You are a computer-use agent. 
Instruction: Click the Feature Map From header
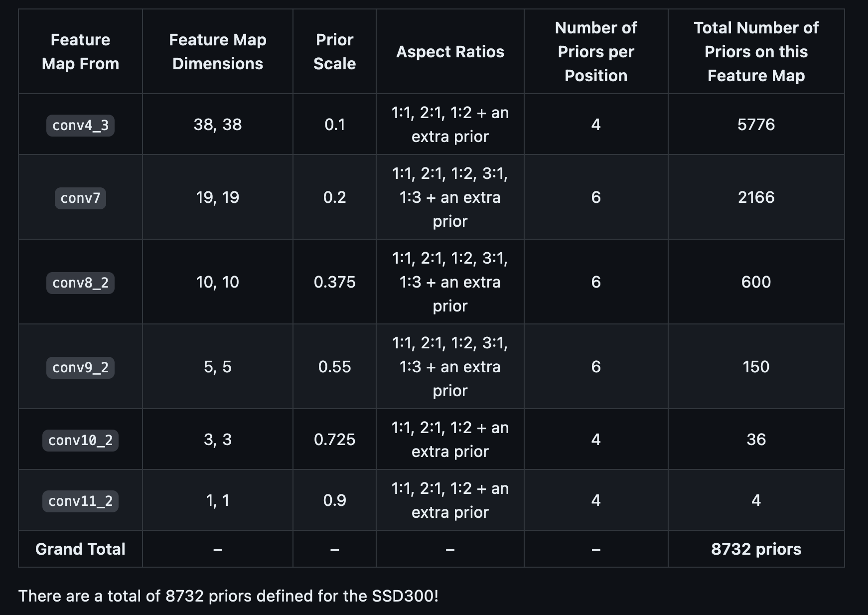(x=80, y=52)
